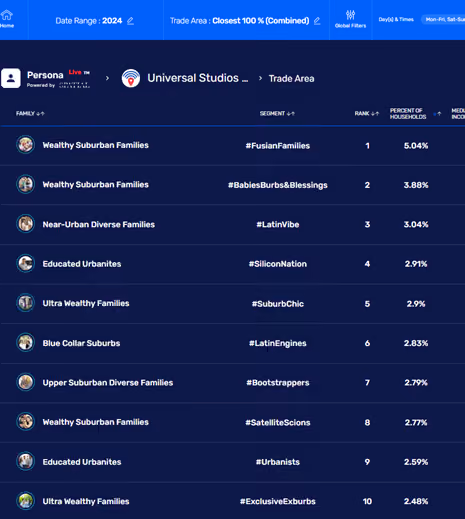The image size is (465, 519).
Task: Select the #Urbanists segment
Action: [x=278, y=462]
